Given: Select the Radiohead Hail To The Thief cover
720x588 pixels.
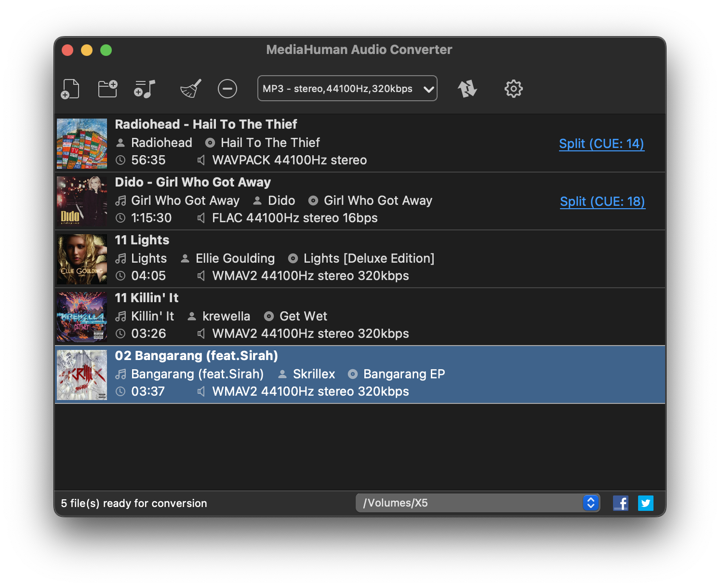Looking at the screenshot, I should pos(82,144).
